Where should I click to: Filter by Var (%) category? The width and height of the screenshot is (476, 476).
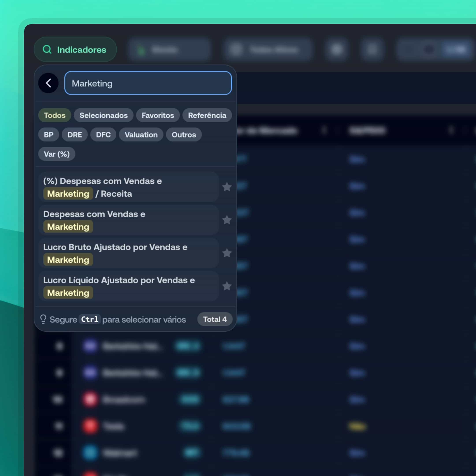tap(57, 154)
